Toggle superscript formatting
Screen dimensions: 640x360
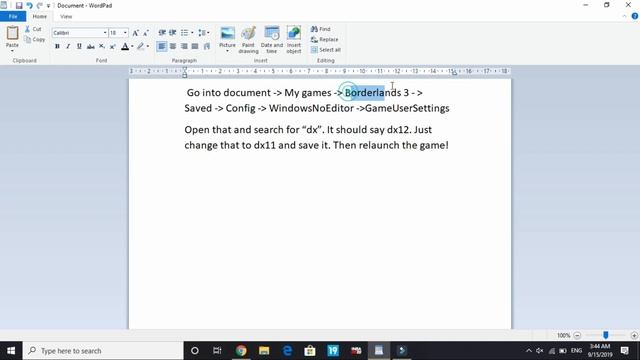113,46
